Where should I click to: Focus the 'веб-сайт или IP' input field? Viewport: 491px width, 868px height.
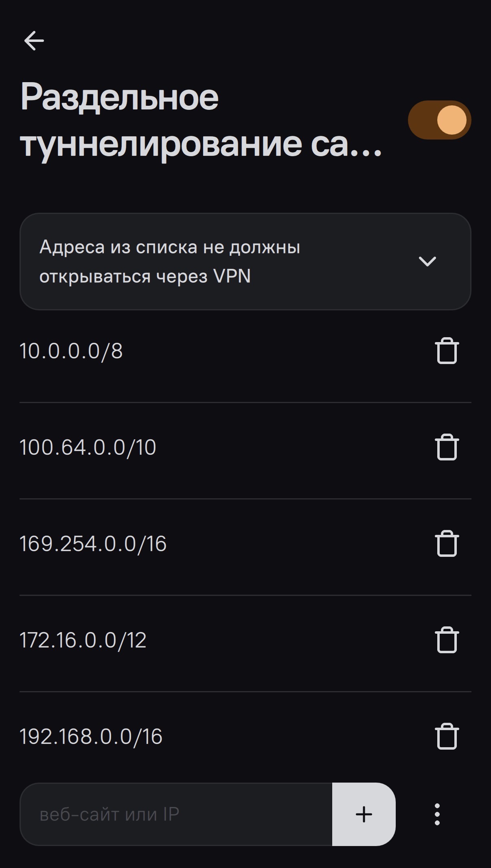[x=176, y=814]
